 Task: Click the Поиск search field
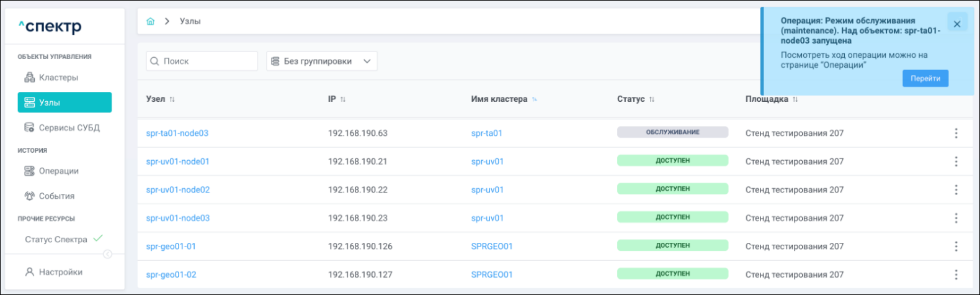click(x=202, y=61)
